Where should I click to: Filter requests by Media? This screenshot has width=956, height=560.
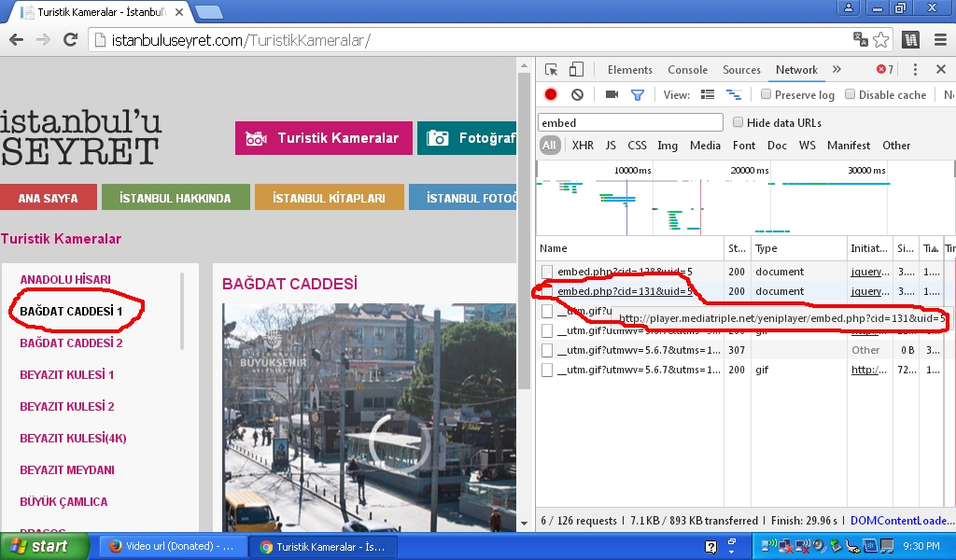point(706,145)
